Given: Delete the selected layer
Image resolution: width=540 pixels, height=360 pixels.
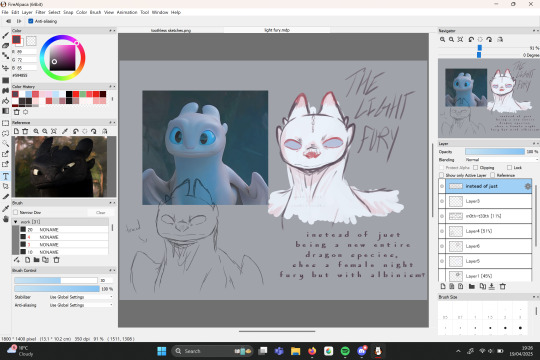Looking at the screenshot, I should click(x=503, y=286).
